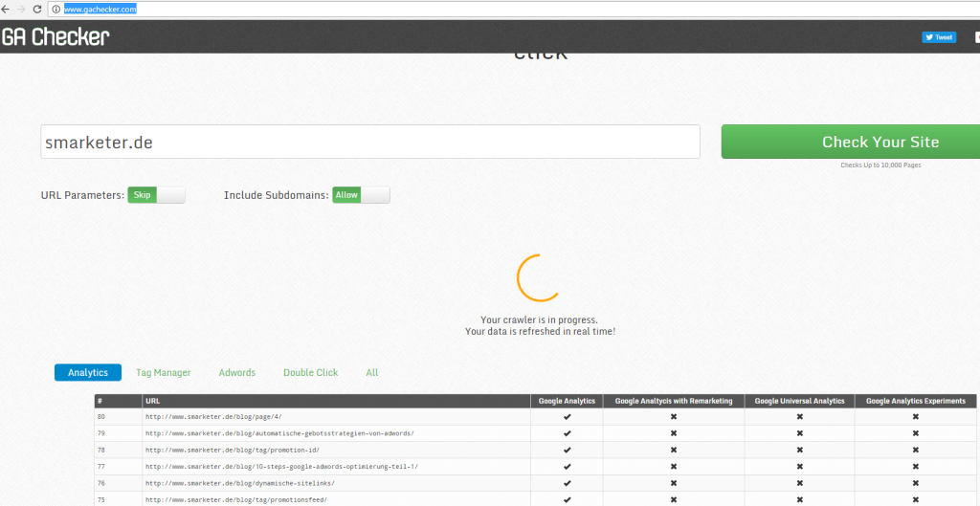The height and width of the screenshot is (506, 980).
Task: Toggle the Include Subdomains Allow switch
Action: pos(361,195)
